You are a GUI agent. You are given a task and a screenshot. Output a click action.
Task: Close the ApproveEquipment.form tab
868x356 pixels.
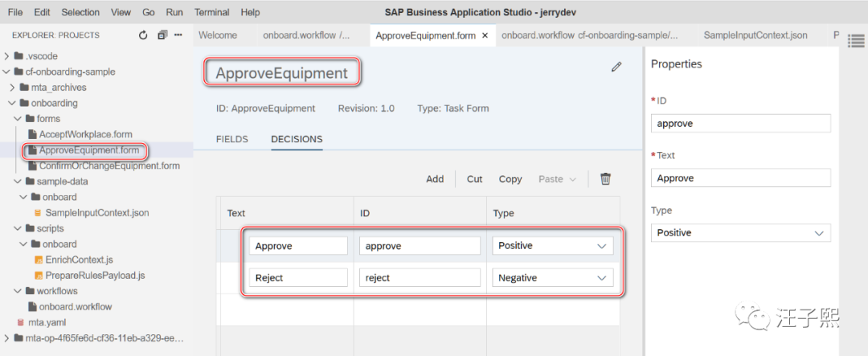pyautogui.click(x=485, y=35)
